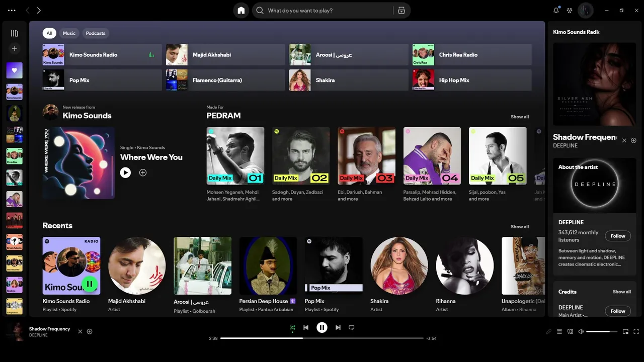Pause playback in the bottom player bar
This screenshot has height=362, width=644.
pyautogui.click(x=322, y=327)
